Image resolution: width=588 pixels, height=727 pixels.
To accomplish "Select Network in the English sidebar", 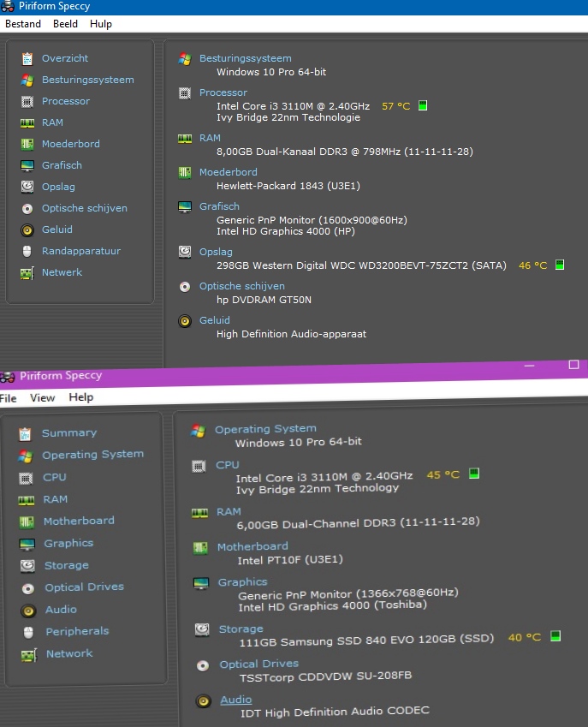I will pyautogui.click(x=69, y=653).
